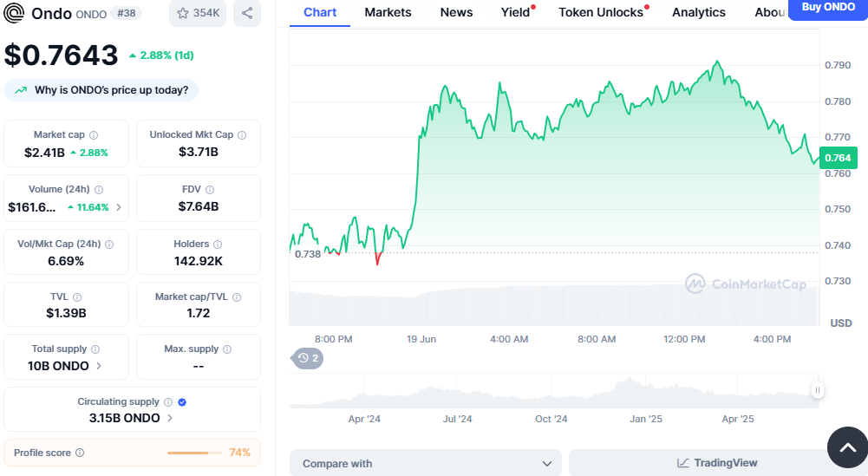Open the News tab
The height and width of the screenshot is (476, 868).
pos(456,13)
